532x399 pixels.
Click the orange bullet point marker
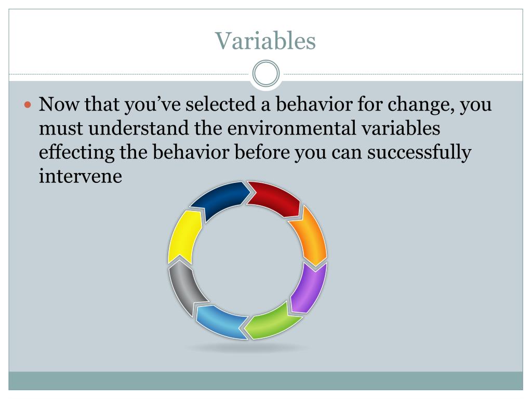tap(28, 104)
